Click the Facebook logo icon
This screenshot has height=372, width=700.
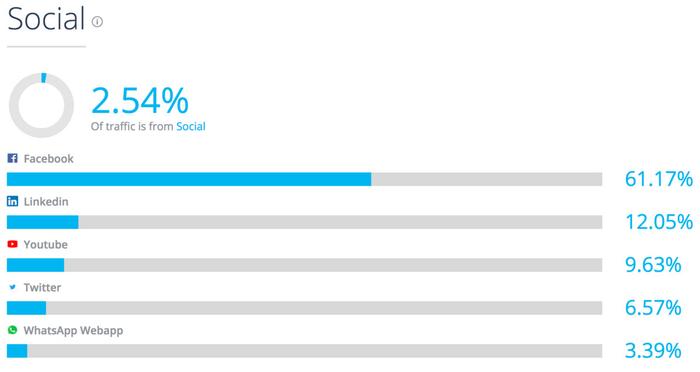(12, 158)
